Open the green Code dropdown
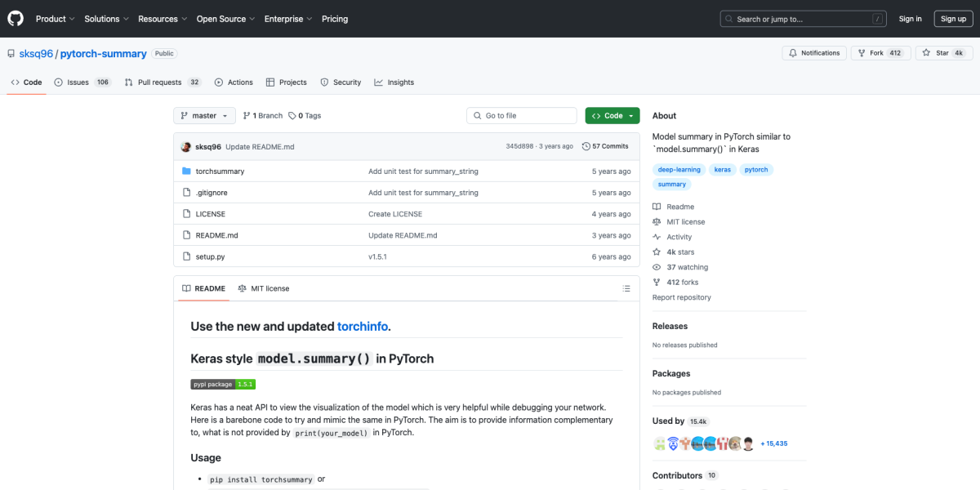 (x=612, y=115)
